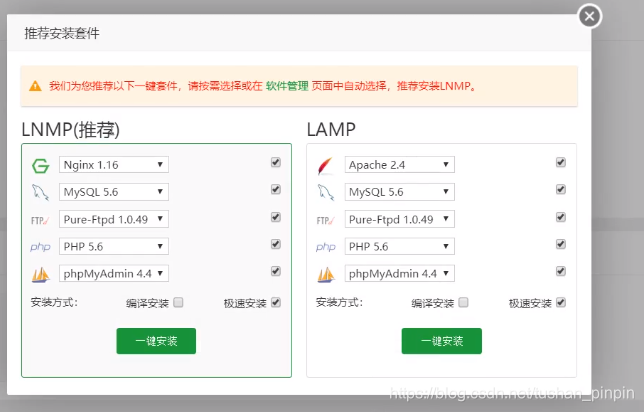Toggle 极速安装 in LAMP panel
The height and width of the screenshot is (412, 644).
(561, 303)
